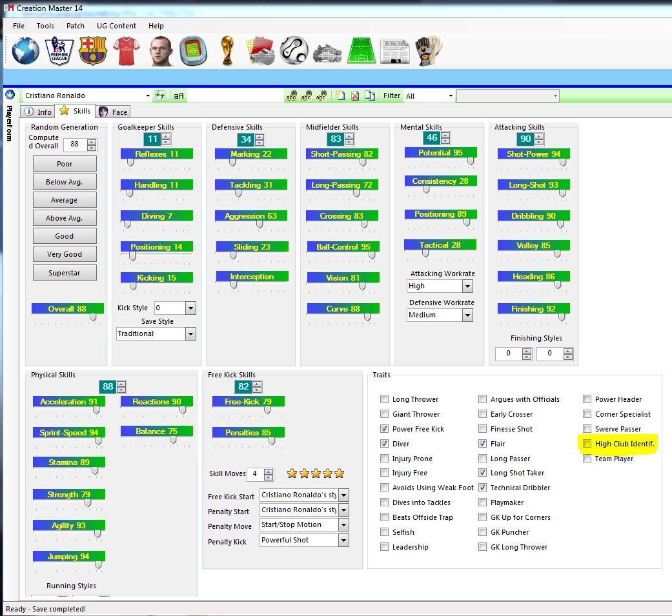Screen dimensions: 672x616
Task: Click the Below Avg. button
Action: [65, 182]
